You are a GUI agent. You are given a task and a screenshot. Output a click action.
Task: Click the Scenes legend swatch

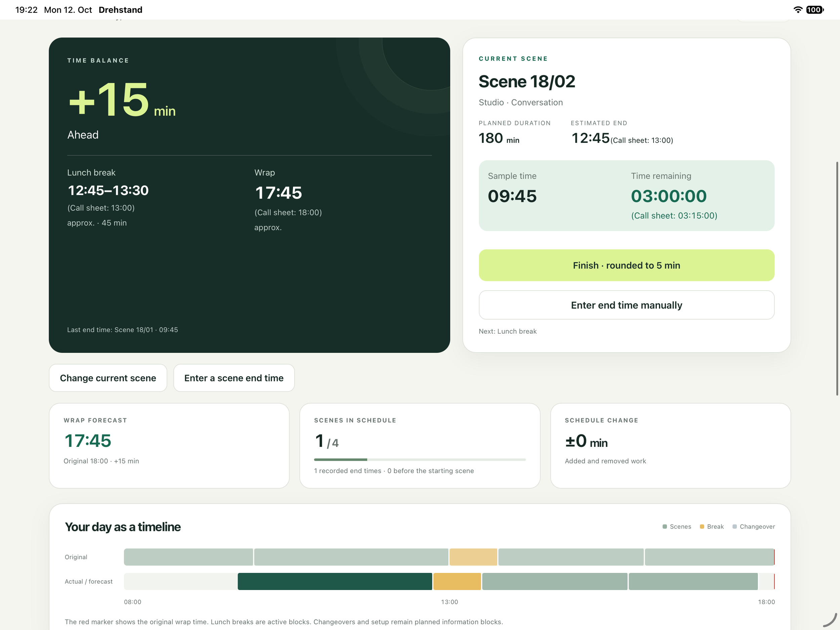pos(665,526)
